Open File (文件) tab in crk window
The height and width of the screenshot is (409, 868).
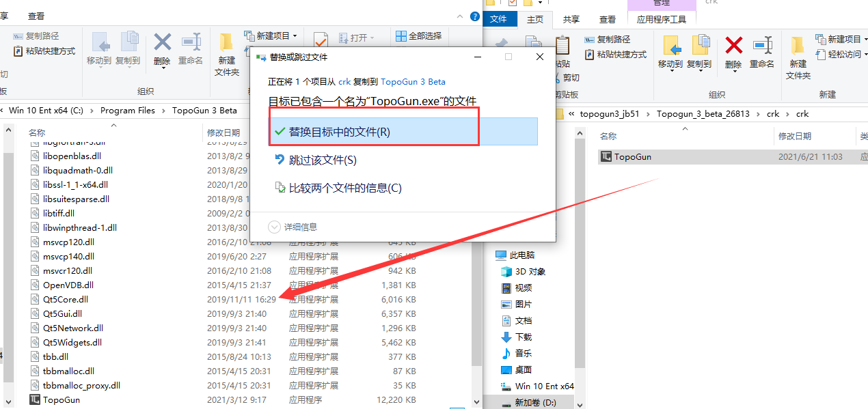[x=499, y=19]
